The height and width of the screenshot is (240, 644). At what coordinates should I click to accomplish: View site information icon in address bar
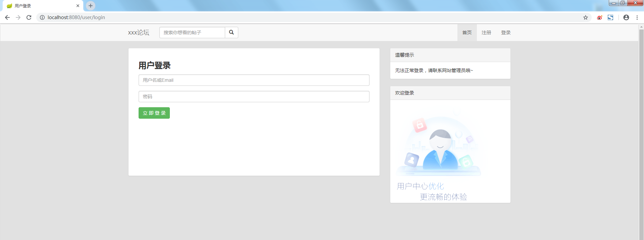42,17
